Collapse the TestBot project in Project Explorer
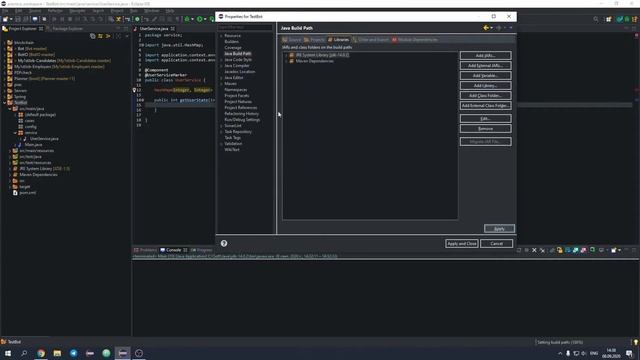Viewport: 640px width, 360px height. 4,102
